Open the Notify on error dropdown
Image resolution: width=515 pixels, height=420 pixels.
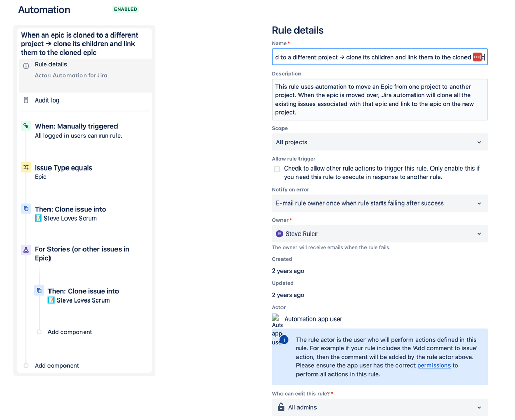380,203
